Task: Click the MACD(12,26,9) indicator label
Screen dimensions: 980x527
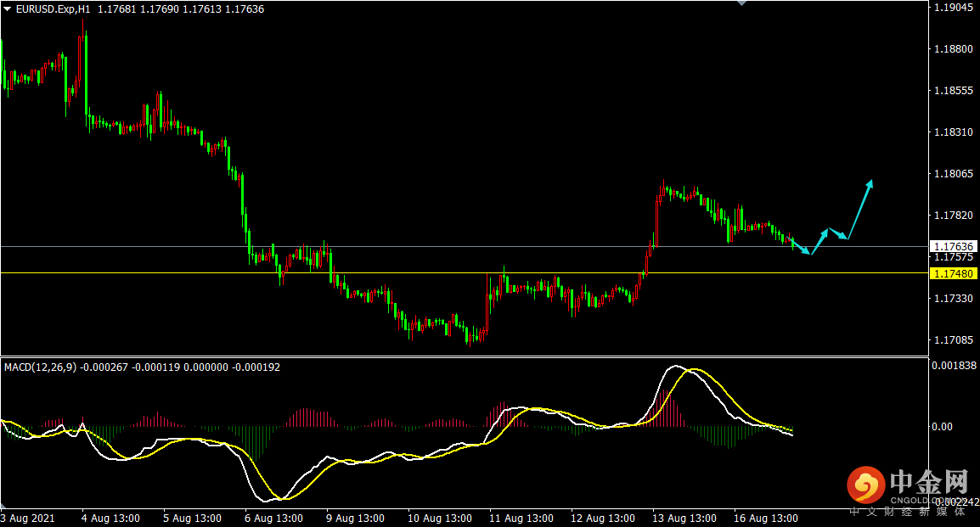Action: coord(41,367)
